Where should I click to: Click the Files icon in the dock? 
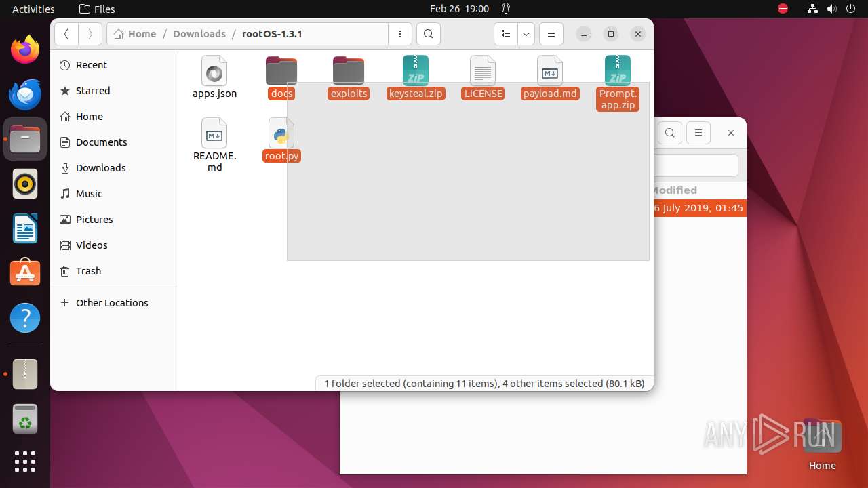click(25, 139)
